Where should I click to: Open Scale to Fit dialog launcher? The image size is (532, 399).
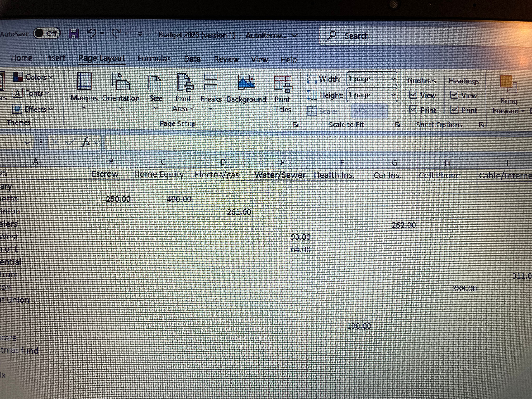398,125
